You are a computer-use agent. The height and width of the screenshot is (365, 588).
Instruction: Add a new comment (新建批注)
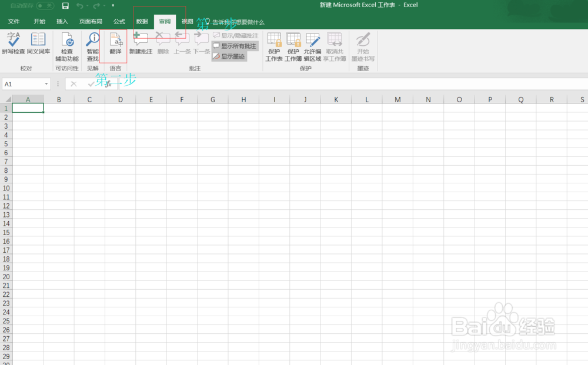pos(141,43)
